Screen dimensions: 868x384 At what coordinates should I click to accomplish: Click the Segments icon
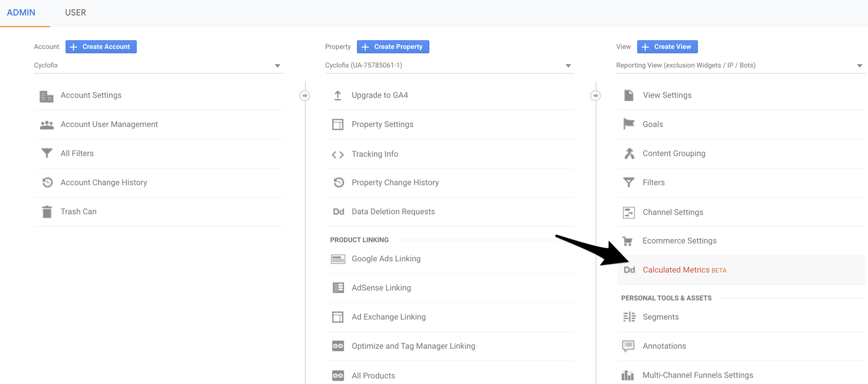coord(629,317)
